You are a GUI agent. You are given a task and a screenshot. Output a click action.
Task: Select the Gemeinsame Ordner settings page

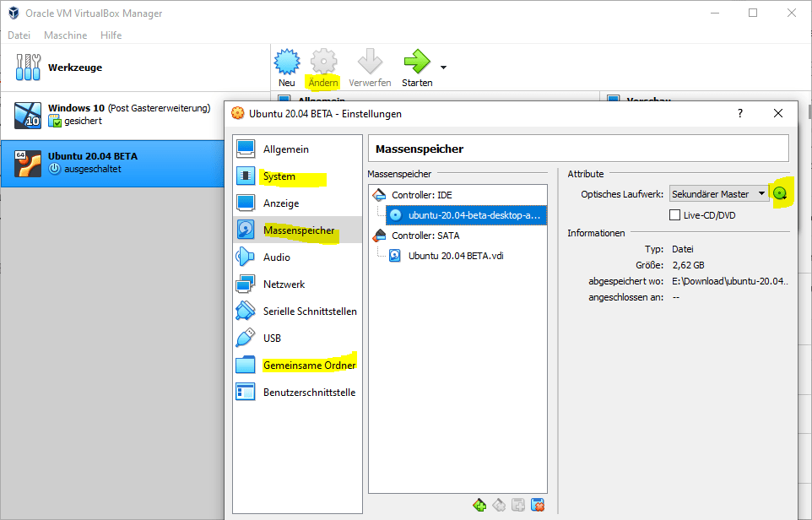tap(309, 366)
